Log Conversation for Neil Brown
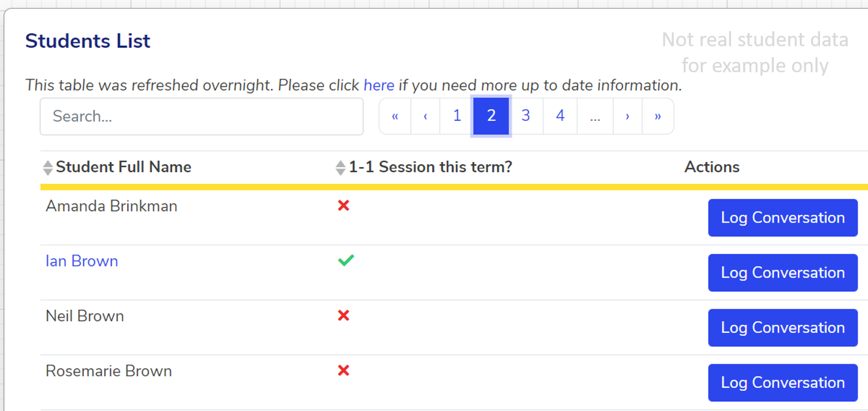This screenshot has width=868, height=411. coord(782,328)
